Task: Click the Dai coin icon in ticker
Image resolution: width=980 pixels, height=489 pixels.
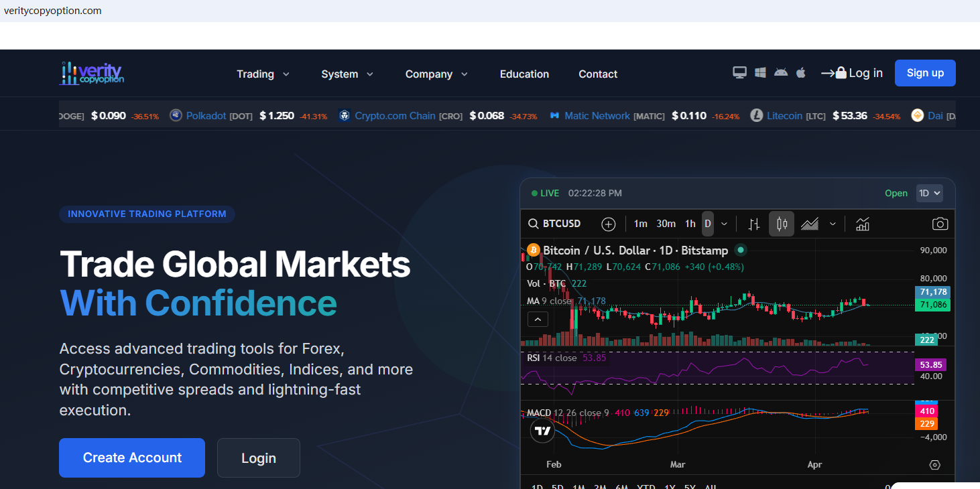Action: [917, 115]
